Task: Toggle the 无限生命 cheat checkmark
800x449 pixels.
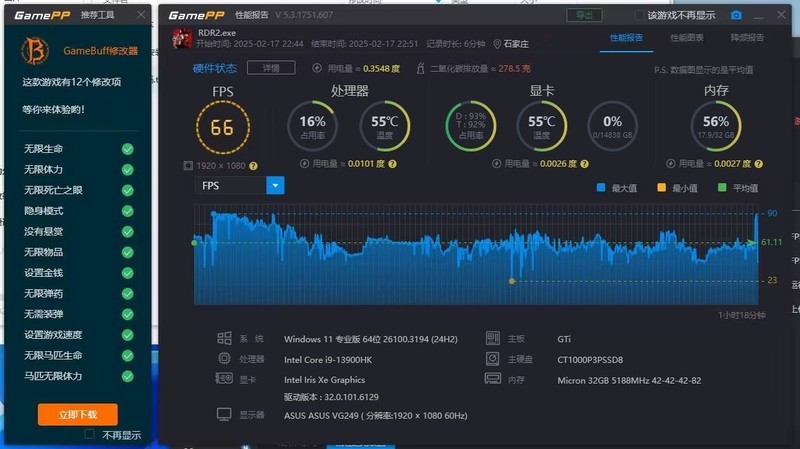Action: [x=128, y=149]
